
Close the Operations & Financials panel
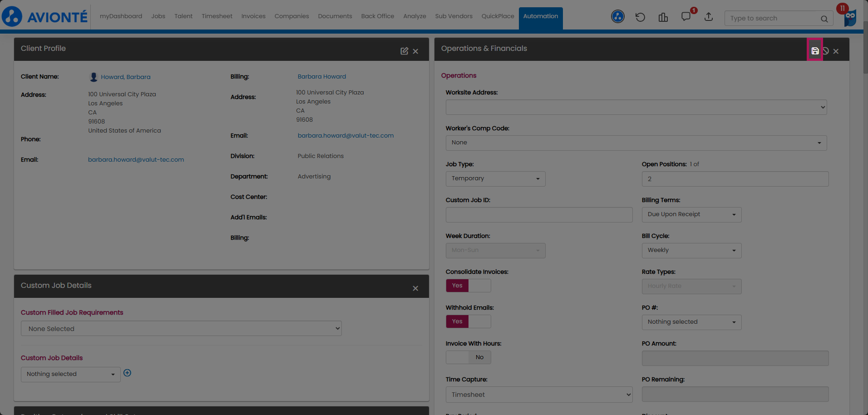[836, 51]
